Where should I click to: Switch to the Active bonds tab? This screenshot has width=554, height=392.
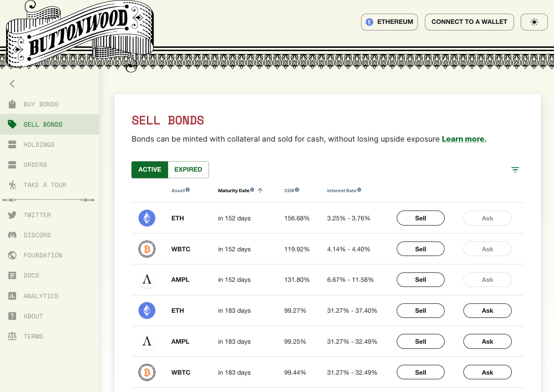point(150,169)
